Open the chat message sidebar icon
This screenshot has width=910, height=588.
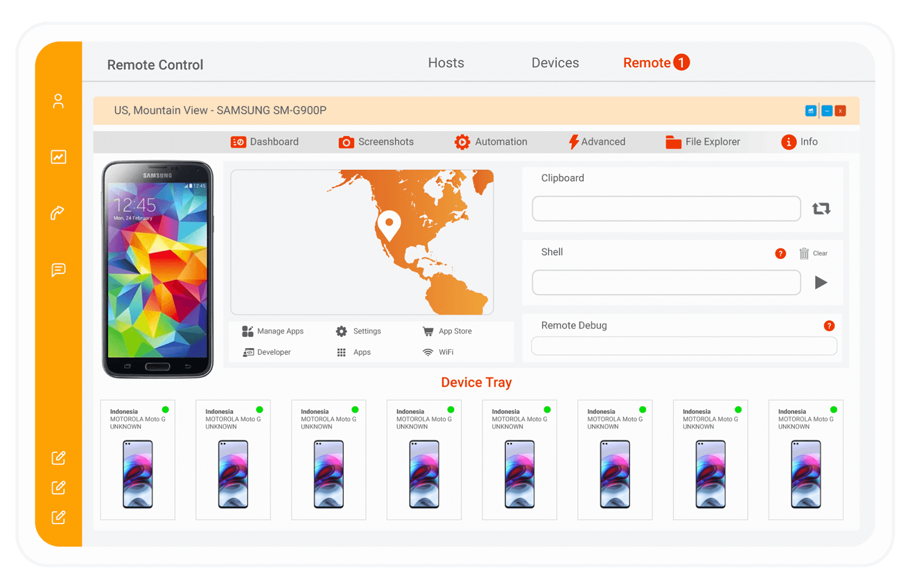58,270
